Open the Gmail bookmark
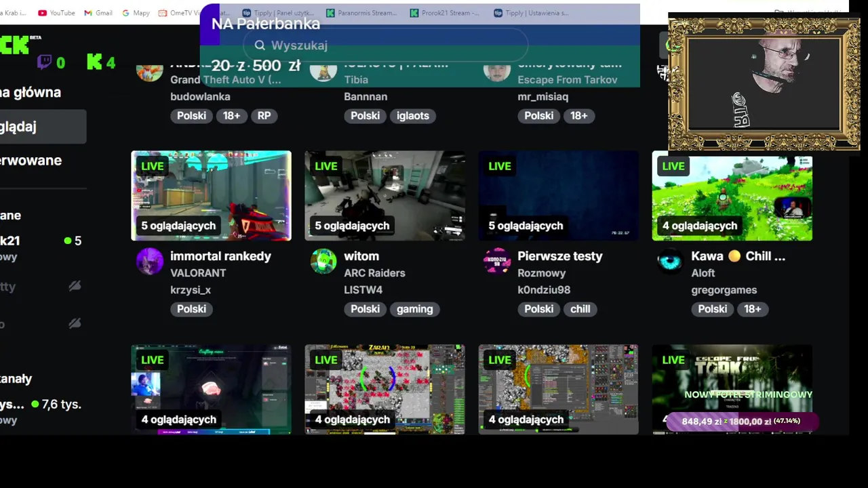The image size is (868, 488). (98, 13)
